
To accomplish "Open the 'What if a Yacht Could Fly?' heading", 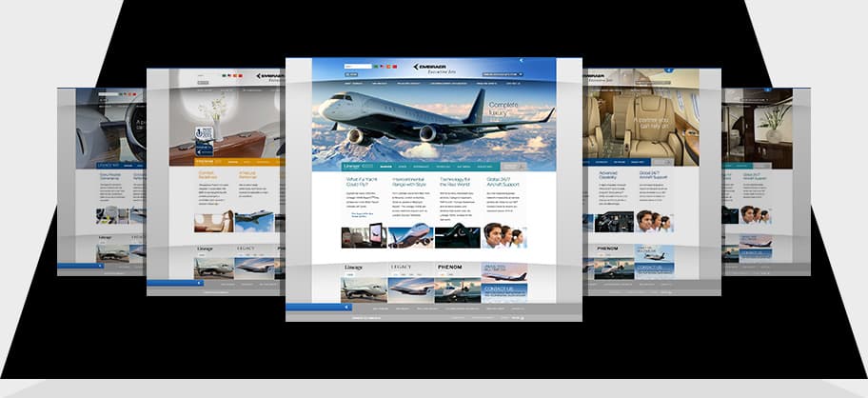I will (362, 183).
